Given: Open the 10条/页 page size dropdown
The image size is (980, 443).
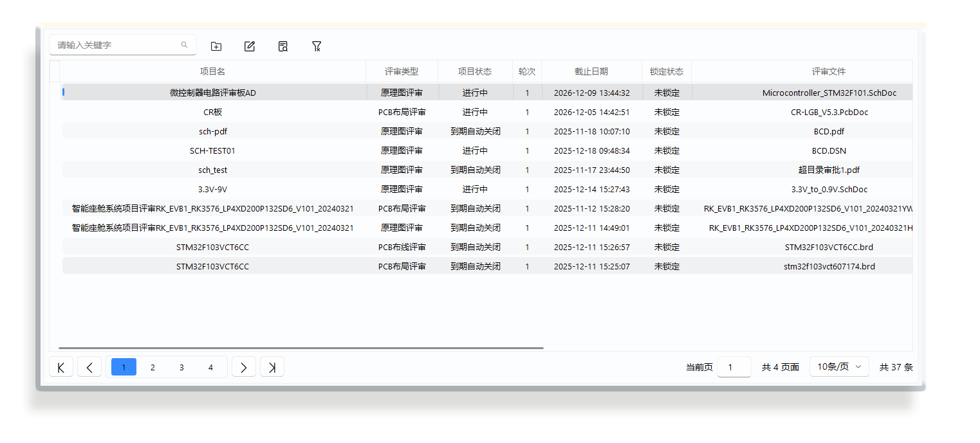Looking at the screenshot, I should pyautogui.click(x=839, y=366).
